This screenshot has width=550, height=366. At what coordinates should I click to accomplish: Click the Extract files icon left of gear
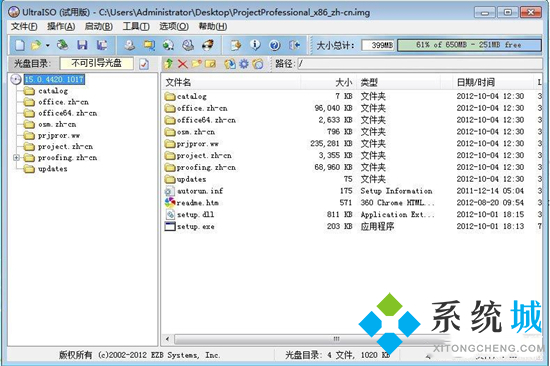pyautogui.click(x=230, y=64)
